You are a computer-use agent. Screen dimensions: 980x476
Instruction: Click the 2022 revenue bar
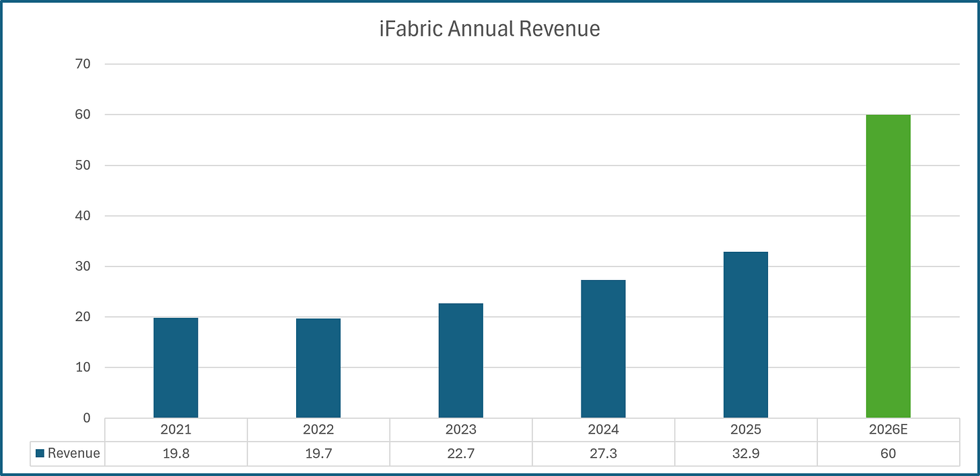(318, 368)
